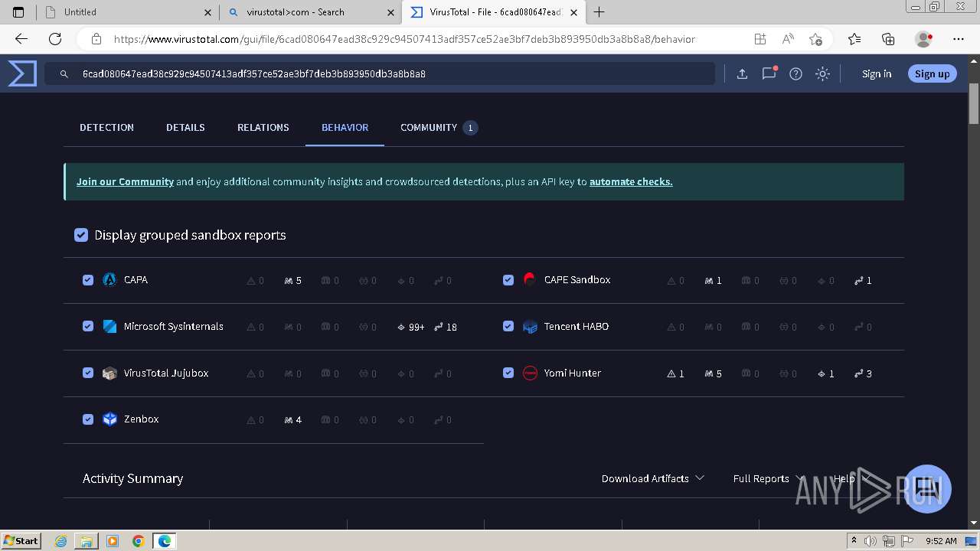Click the Microsoft Sysinternals 99+ count

pyautogui.click(x=411, y=327)
